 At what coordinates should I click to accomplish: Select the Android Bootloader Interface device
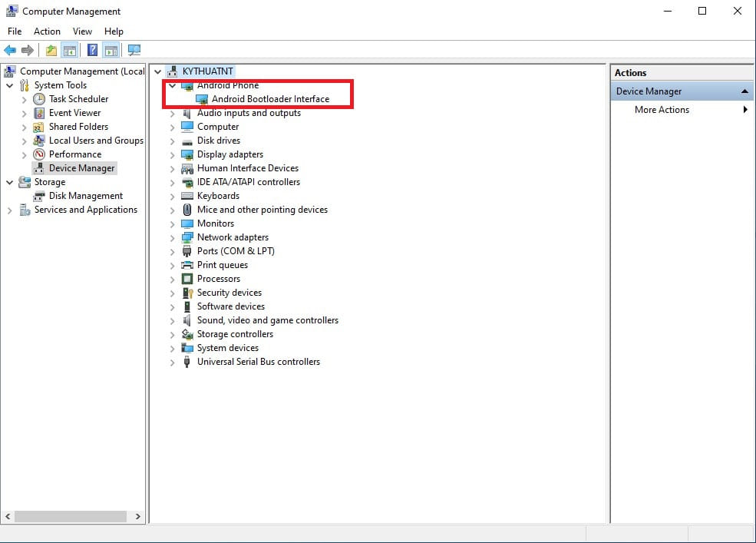pos(270,99)
